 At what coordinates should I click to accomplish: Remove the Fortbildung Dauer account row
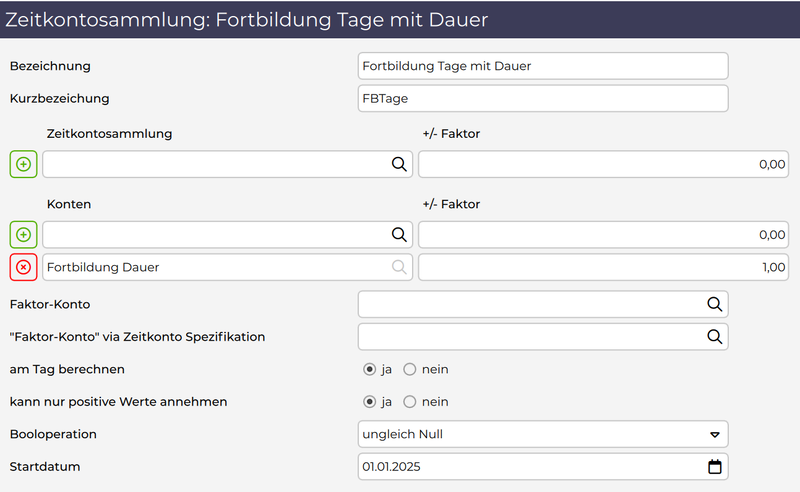tap(23, 267)
